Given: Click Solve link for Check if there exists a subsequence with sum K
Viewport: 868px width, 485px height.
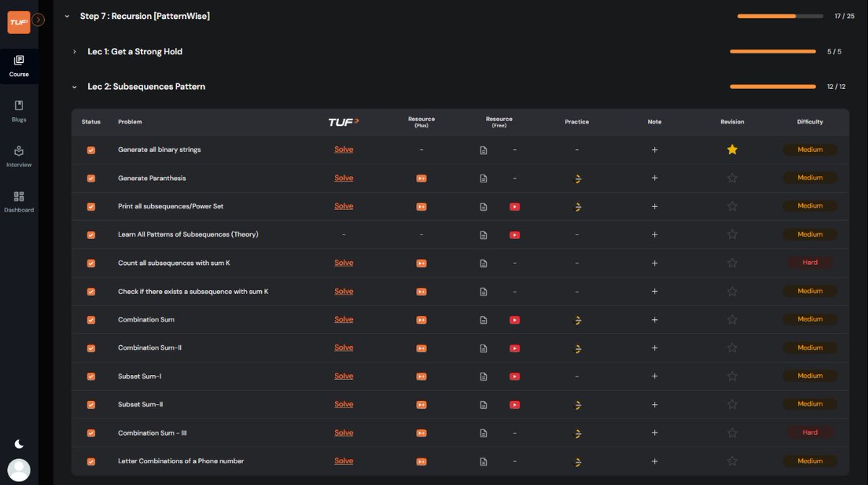Looking at the screenshot, I should click(344, 291).
